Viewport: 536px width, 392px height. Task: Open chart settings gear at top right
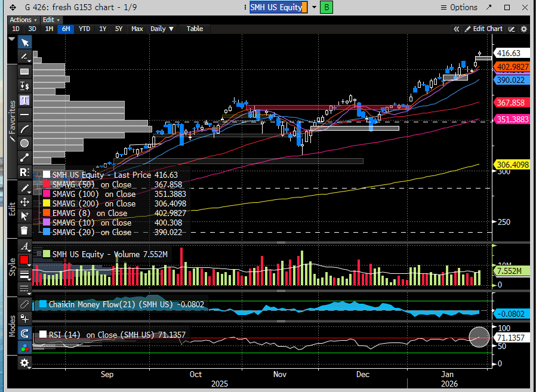pos(523,29)
